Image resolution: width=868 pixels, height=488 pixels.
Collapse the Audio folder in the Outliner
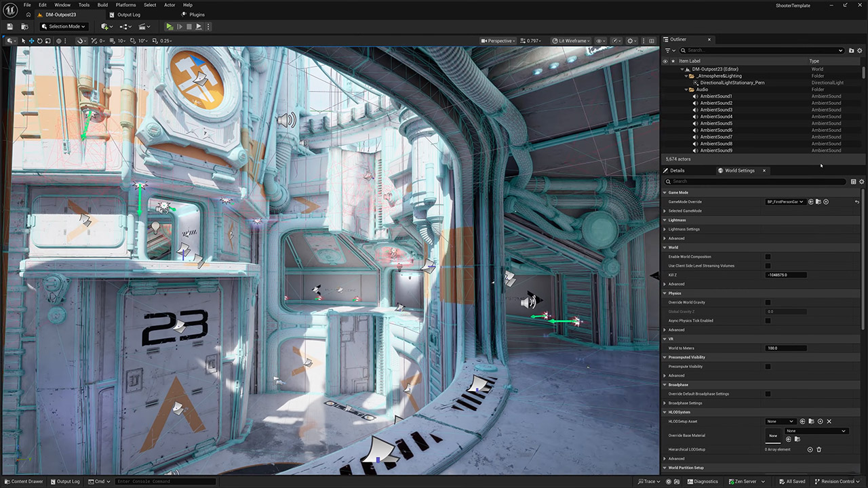(x=686, y=89)
